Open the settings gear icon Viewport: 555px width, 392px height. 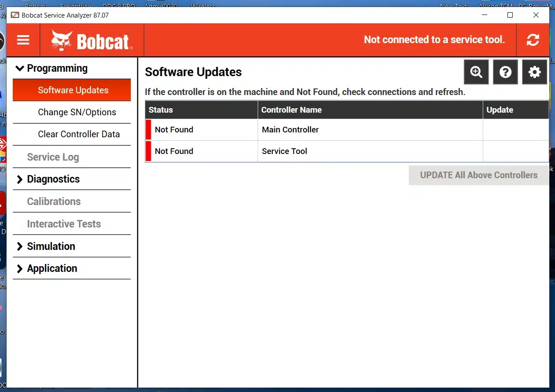[534, 72]
